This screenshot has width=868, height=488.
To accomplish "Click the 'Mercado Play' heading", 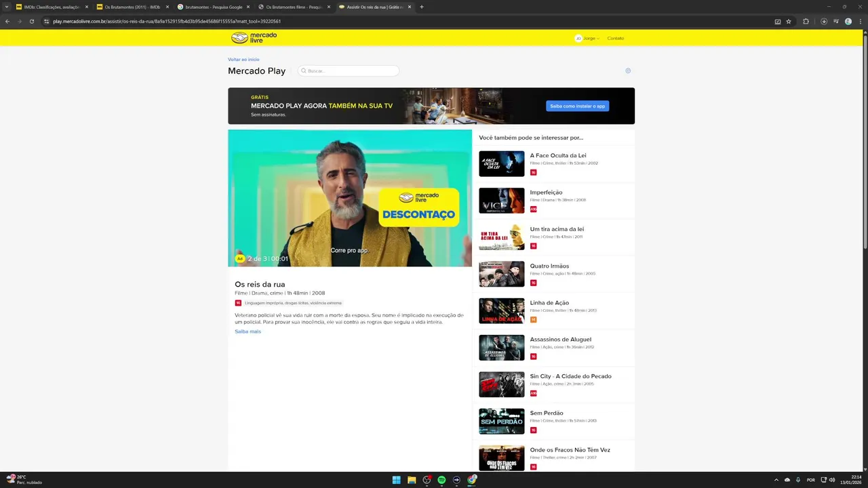I will [x=256, y=70].
